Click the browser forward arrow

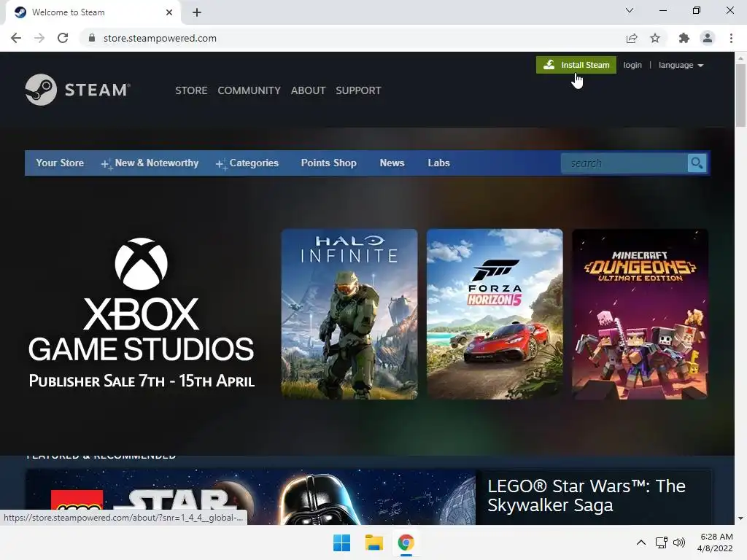point(39,38)
